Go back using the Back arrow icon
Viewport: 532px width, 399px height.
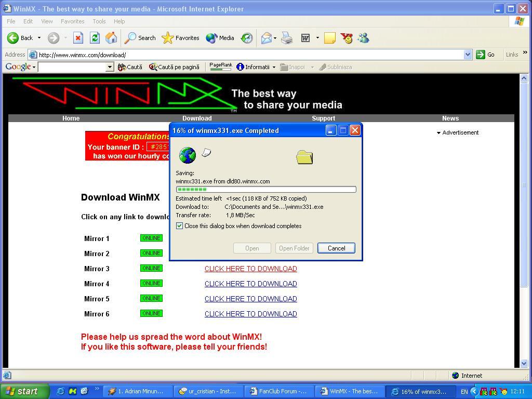click(13, 37)
